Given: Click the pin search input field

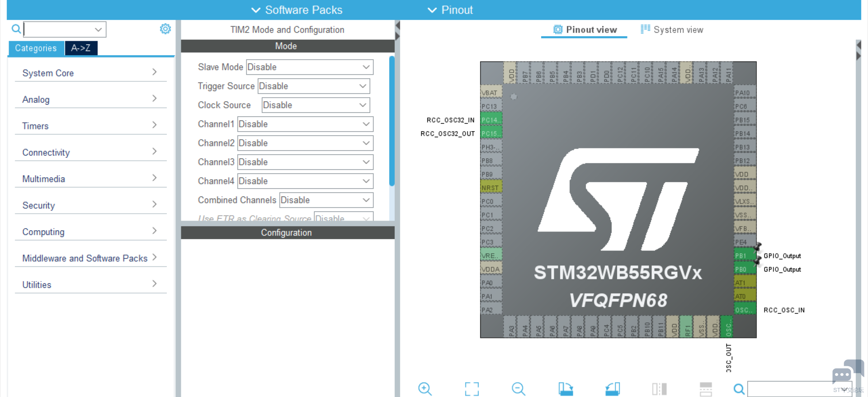Looking at the screenshot, I should tap(799, 389).
